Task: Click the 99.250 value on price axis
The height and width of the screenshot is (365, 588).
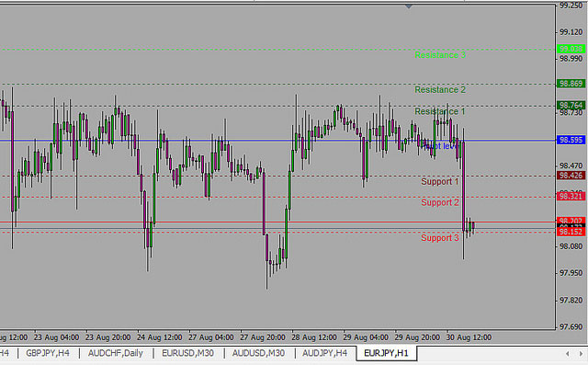Action: [x=571, y=6]
